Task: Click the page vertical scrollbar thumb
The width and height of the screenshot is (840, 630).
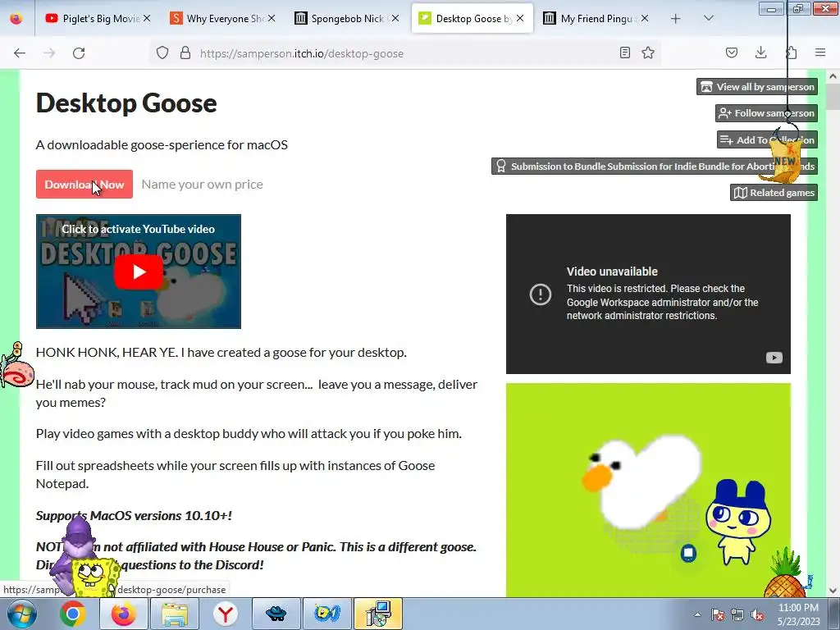Action: [833, 98]
